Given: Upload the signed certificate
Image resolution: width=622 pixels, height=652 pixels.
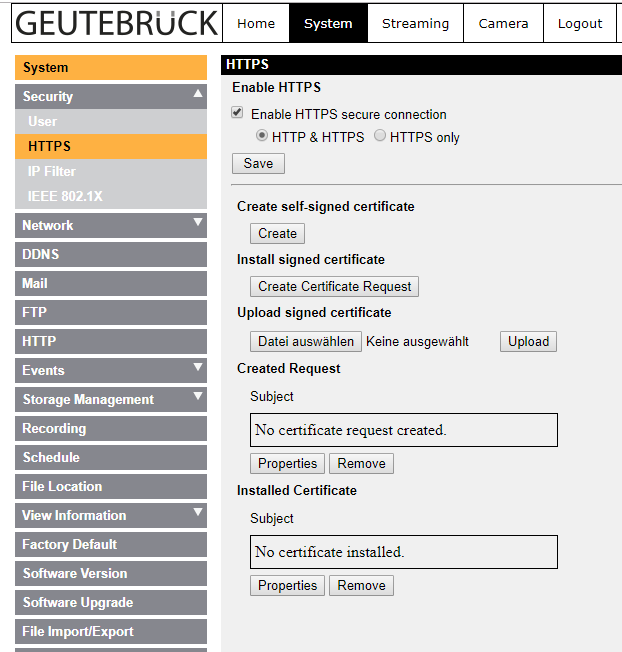Looking at the screenshot, I should click(528, 341).
